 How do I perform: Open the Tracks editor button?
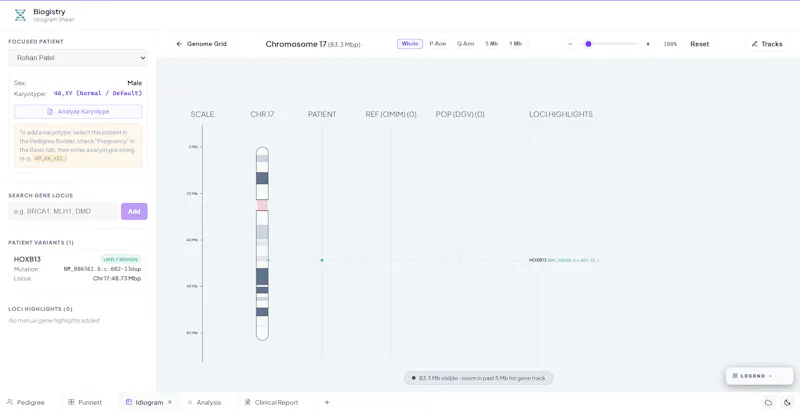coord(767,44)
